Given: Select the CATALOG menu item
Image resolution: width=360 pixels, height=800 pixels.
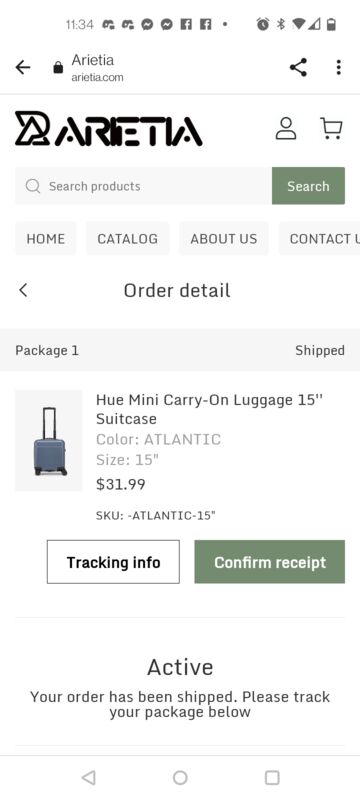Looking at the screenshot, I should click(127, 239).
